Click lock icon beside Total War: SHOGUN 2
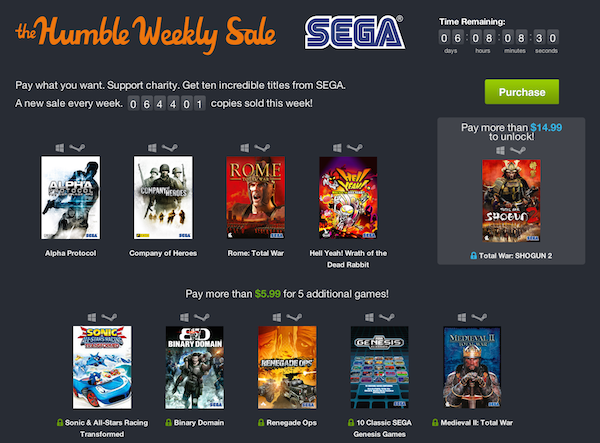The width and height of the screenshot is (600, 443). (x=473, y=256)
